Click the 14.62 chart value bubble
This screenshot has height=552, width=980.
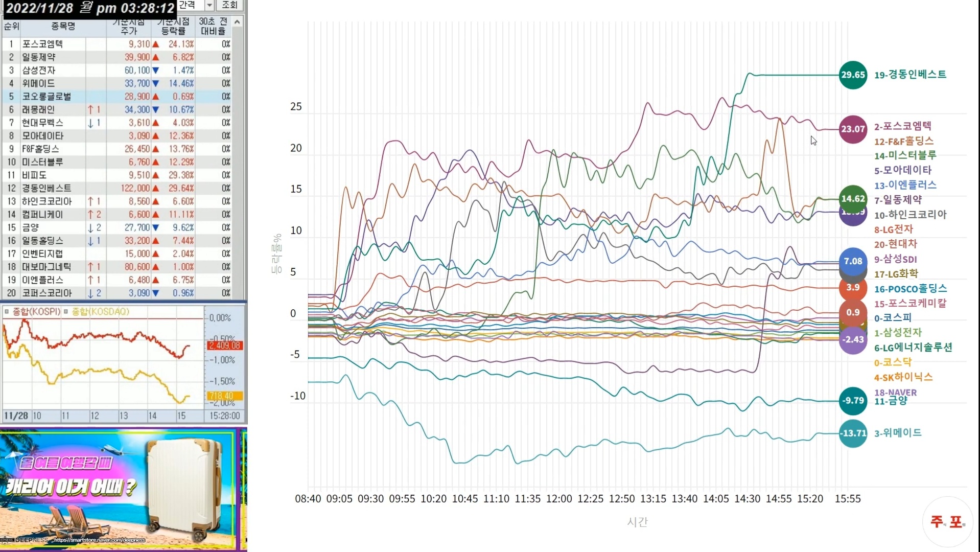point(853,199)
